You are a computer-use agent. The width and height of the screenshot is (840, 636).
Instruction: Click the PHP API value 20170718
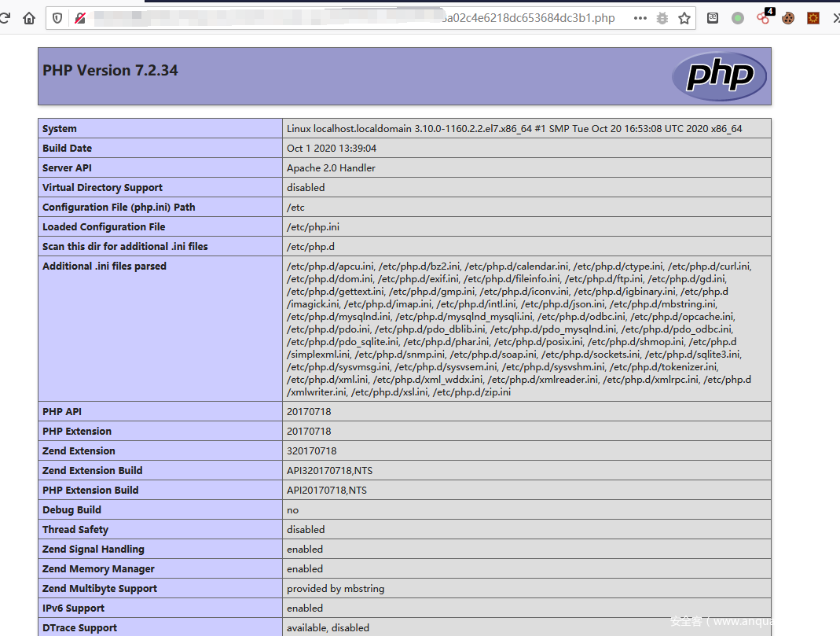(x=309, y=411)
